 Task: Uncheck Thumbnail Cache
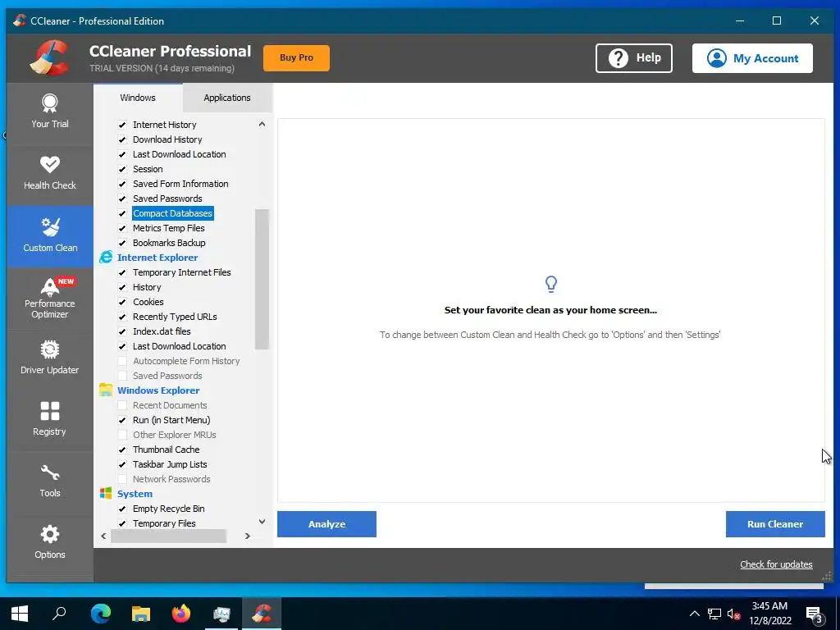[x=122, y=450]
